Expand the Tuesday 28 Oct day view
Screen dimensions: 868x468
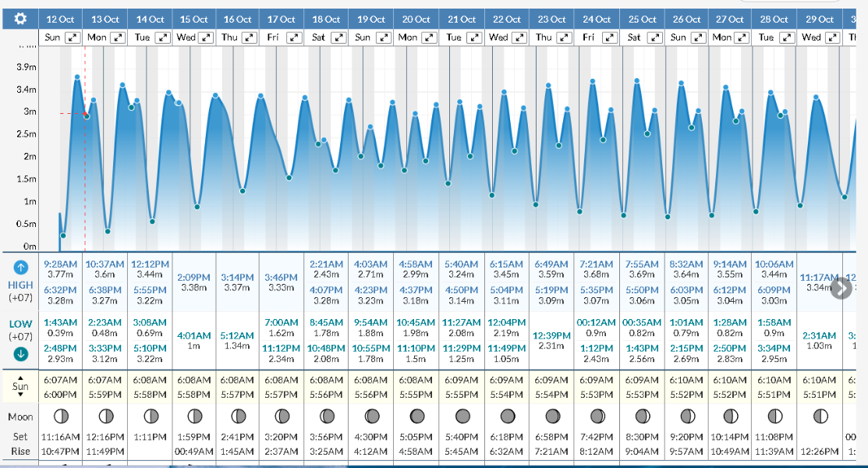(788, 37)
